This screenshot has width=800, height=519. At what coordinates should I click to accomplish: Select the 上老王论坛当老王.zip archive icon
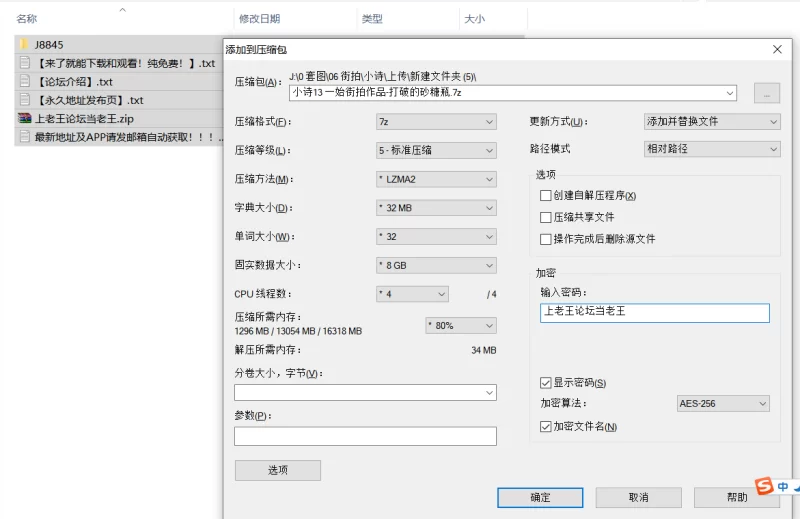[25, 118]
